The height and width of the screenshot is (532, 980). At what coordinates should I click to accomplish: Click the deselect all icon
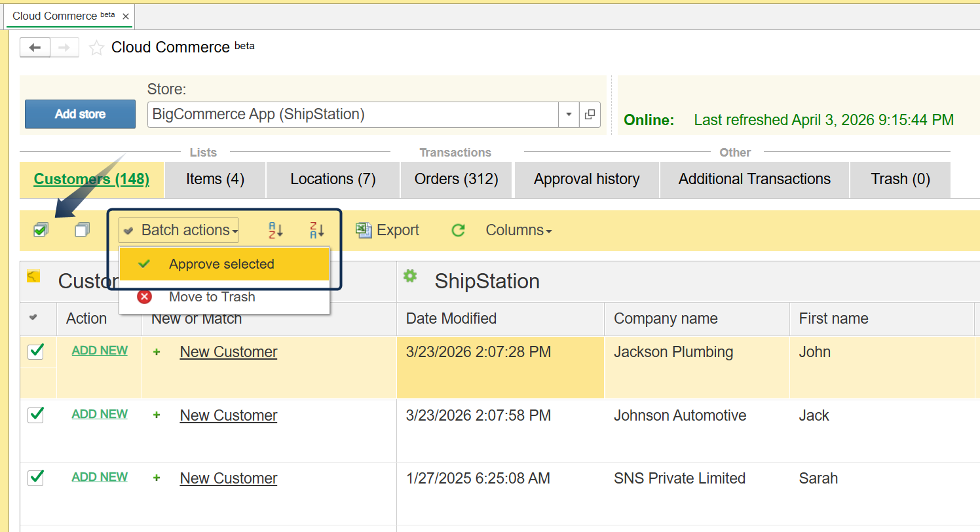tap(82, 230)
